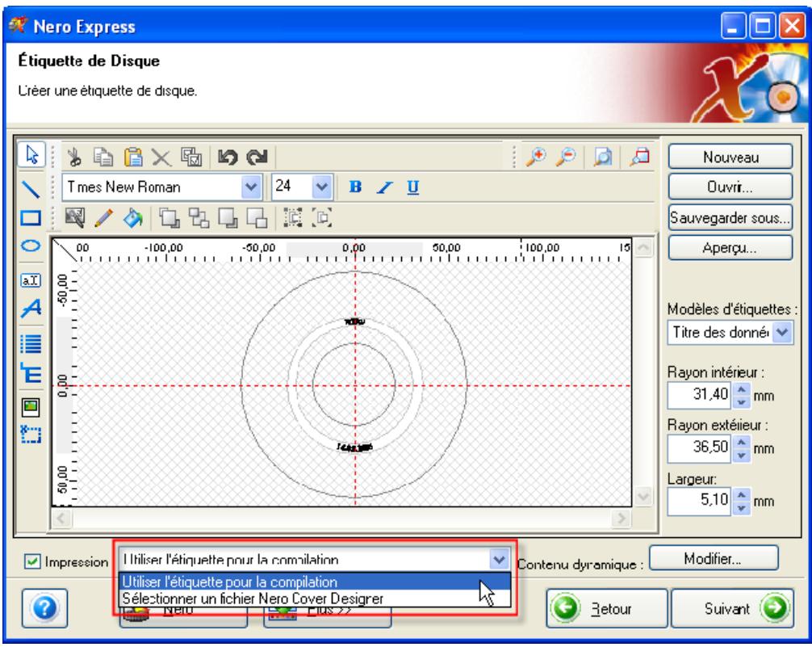Image resolution: width=812 pixels, height=647 pixels.
Task: Increase Rayon intérieur value
Action: 742,389
